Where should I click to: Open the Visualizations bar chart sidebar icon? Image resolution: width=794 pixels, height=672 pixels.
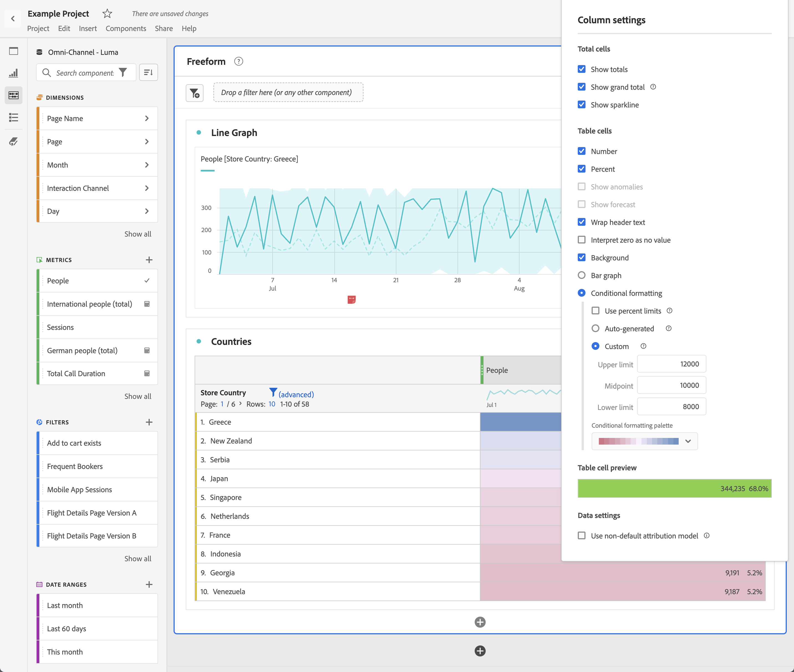pyautogui.click(x=13, y=73)
